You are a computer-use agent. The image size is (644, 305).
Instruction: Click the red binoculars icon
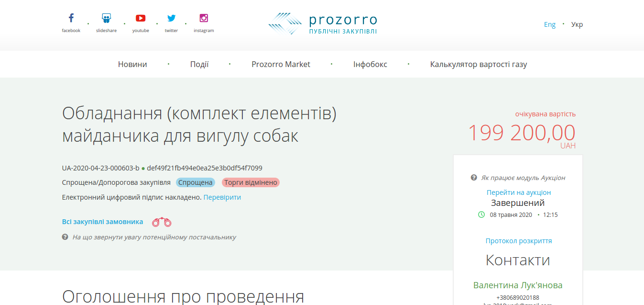point(162,222)
